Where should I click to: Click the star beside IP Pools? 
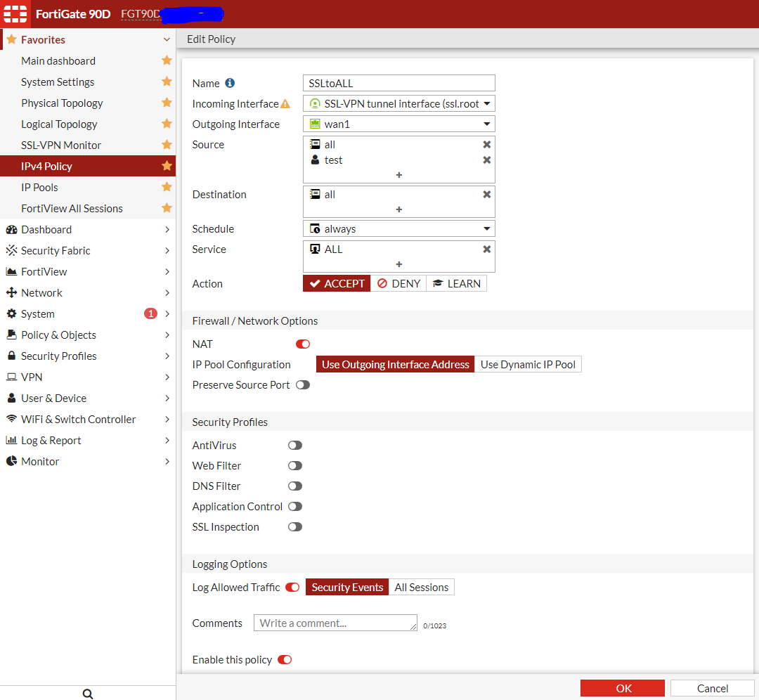pyautogui.click(x=167, y=187)
